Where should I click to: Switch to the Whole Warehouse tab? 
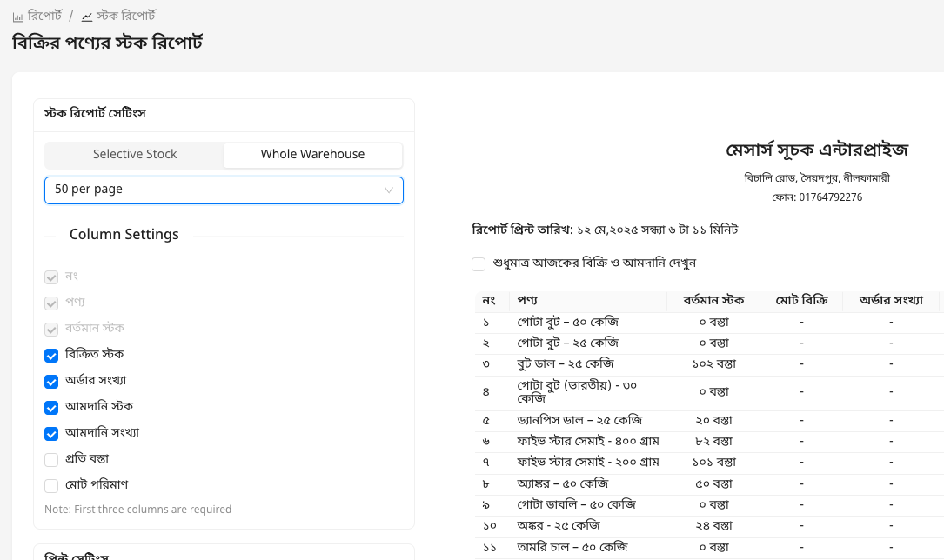[x=312, y=155]
